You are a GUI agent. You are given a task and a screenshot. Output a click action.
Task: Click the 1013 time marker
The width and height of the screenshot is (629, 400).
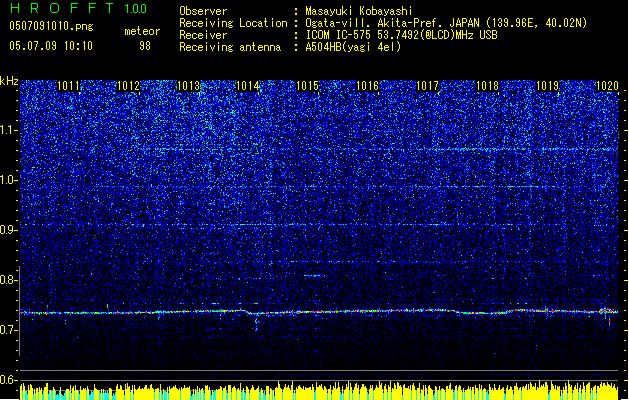tap(188, 86)
